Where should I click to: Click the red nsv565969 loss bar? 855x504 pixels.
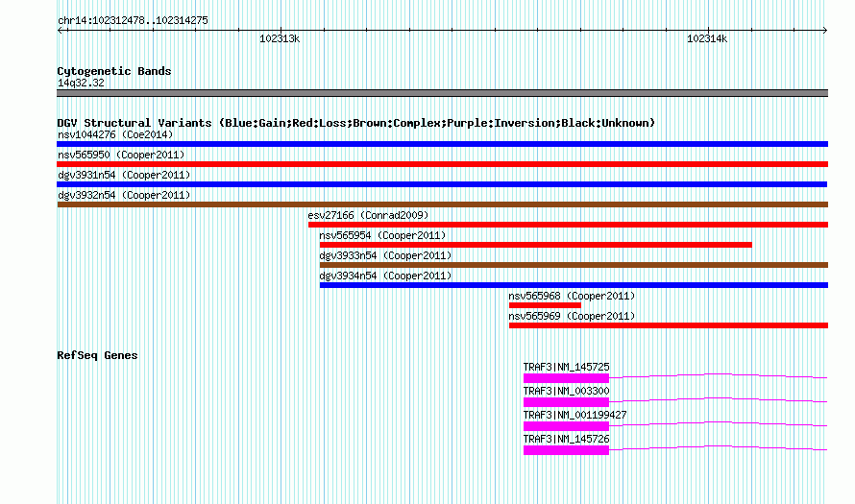point(669,325)
